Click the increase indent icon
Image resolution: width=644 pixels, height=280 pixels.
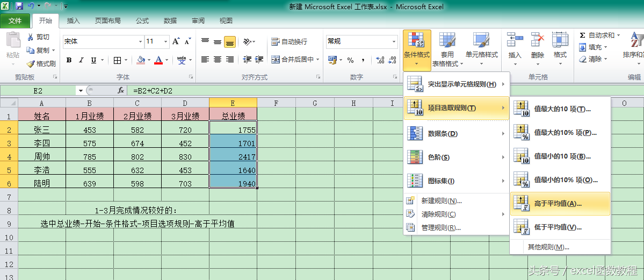(x=259, y=60)
